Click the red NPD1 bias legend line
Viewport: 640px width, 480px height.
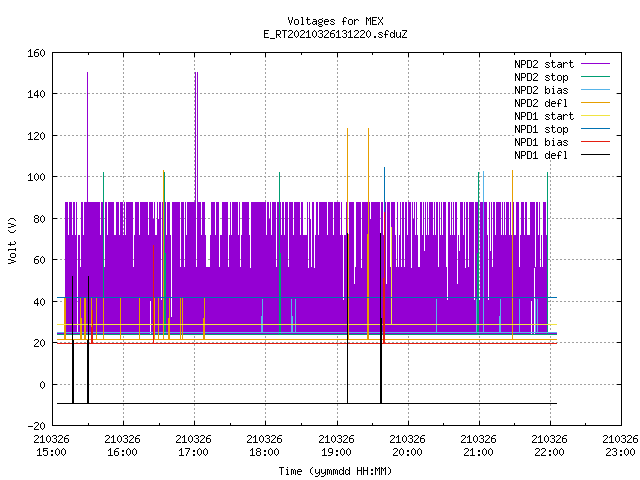595,142
